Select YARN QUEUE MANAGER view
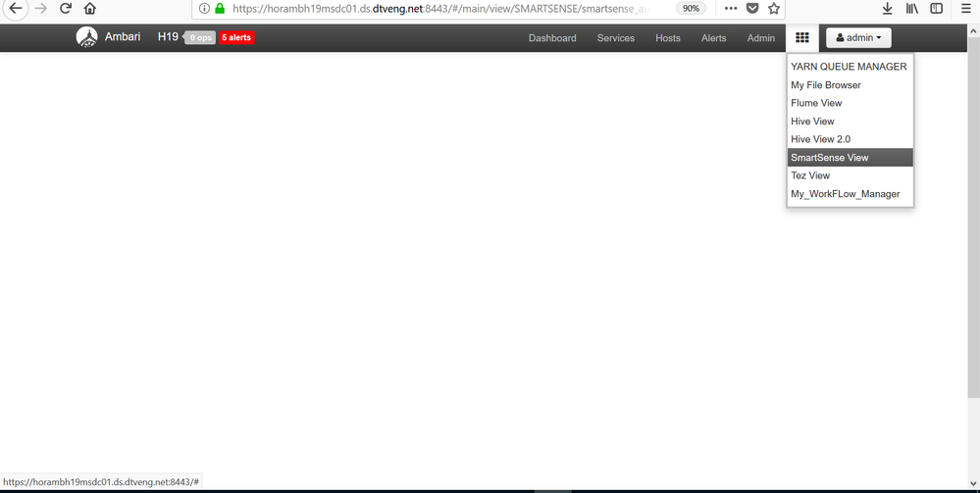Image resolution: width=980 pixels, height=493 pixels. point(849,67)
